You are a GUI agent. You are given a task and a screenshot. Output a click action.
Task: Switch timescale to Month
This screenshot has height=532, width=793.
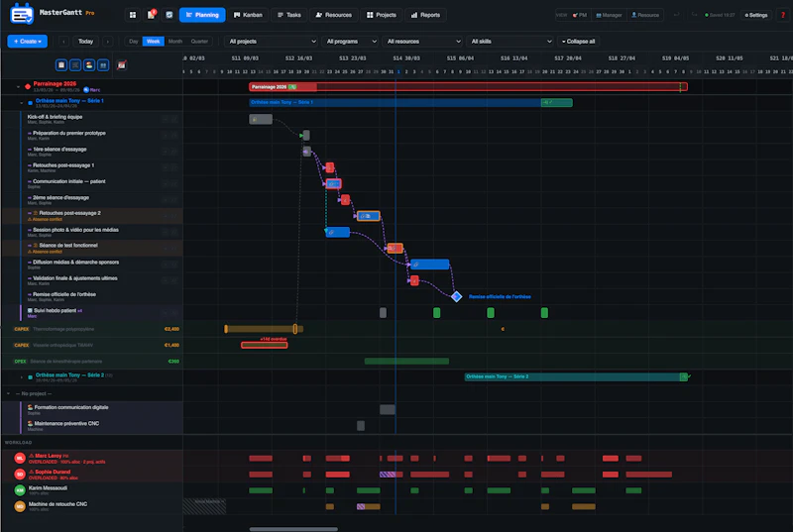coord(175,42)
